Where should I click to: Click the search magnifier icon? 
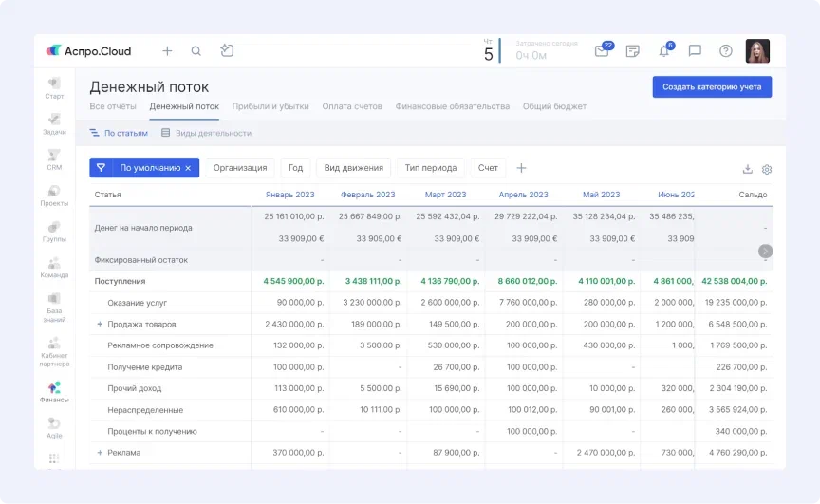[x=196, y=51]
